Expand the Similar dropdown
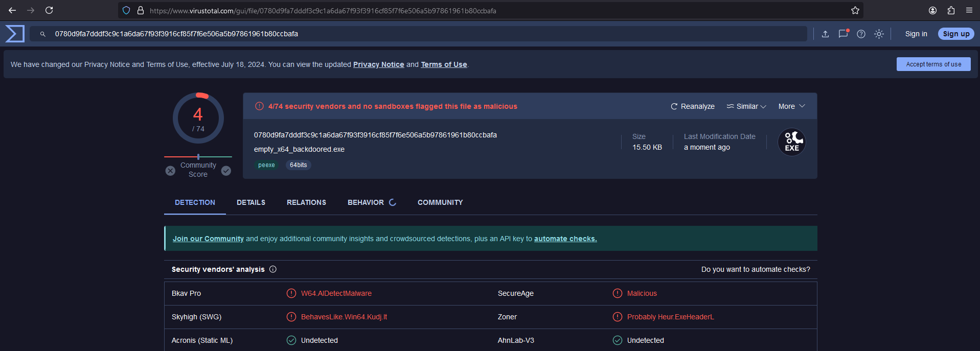This screenshot has width=980, height=351. [x=746, y=106]
